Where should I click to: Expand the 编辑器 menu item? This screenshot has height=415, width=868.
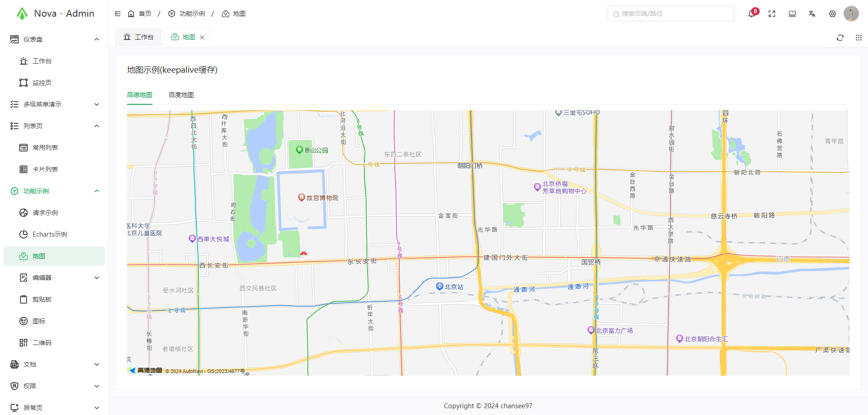tap(54, 278)
